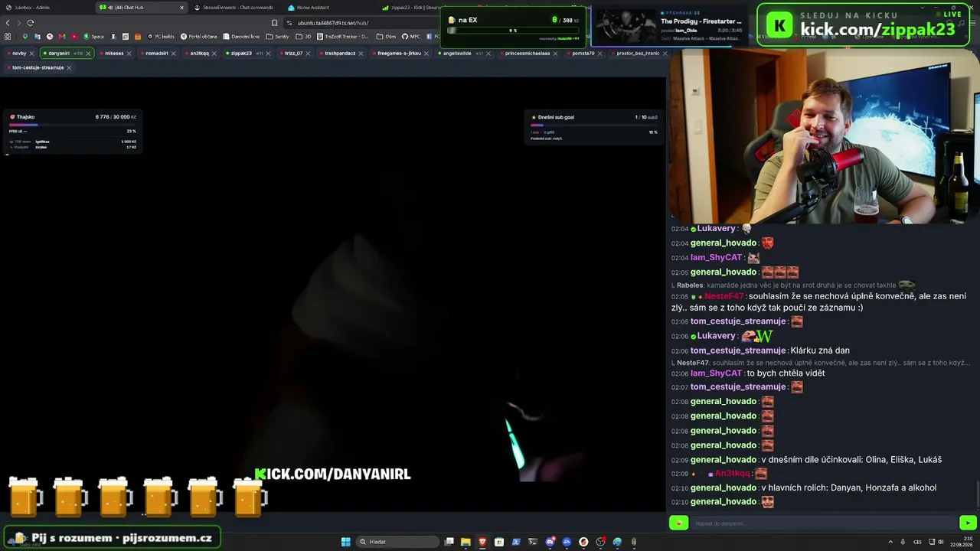This screenshot has width=980, height=551.
Task: Click the NesteF47 username in chat
Action: (724, 296)
